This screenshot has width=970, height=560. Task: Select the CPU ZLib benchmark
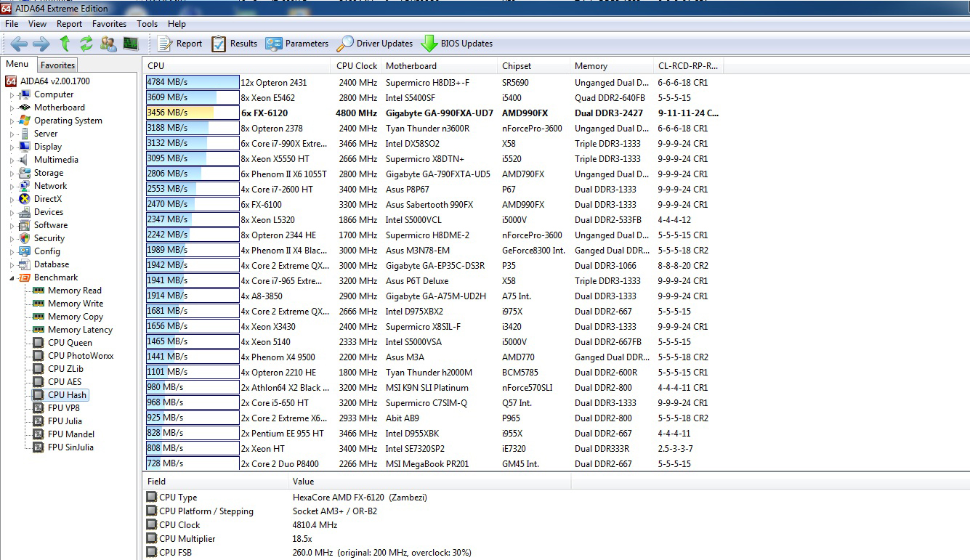point(65,369)
